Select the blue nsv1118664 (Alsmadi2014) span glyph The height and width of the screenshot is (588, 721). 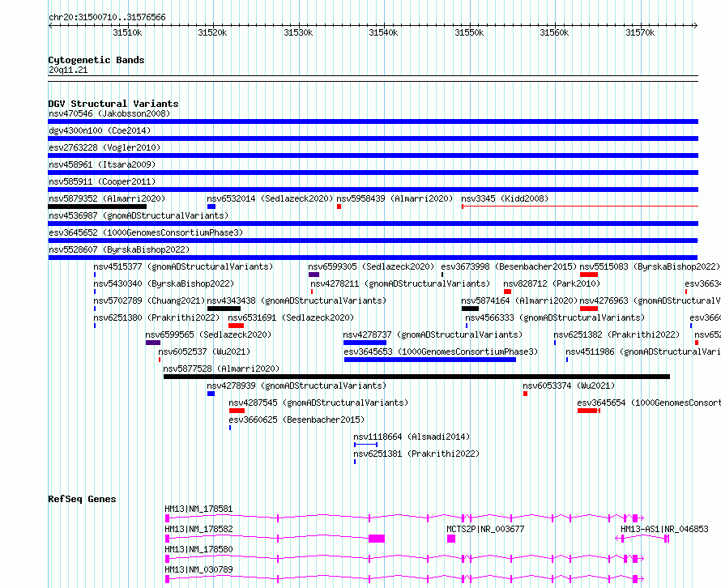365,445
